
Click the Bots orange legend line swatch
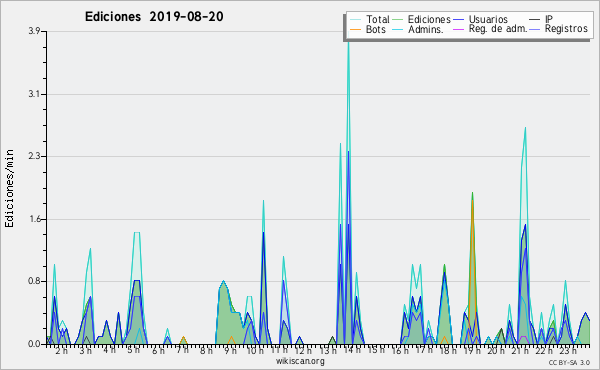355,29
